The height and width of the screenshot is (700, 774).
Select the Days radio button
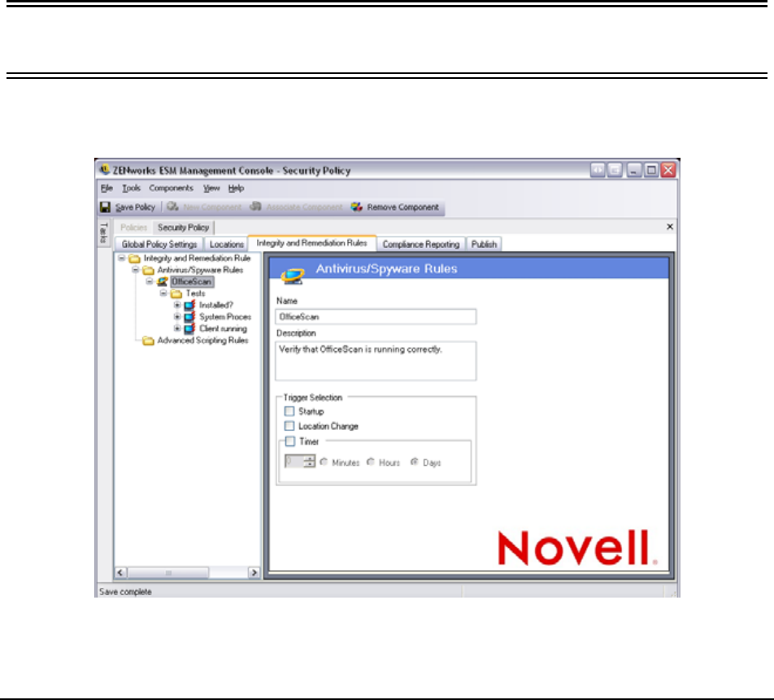pos(414,462)
